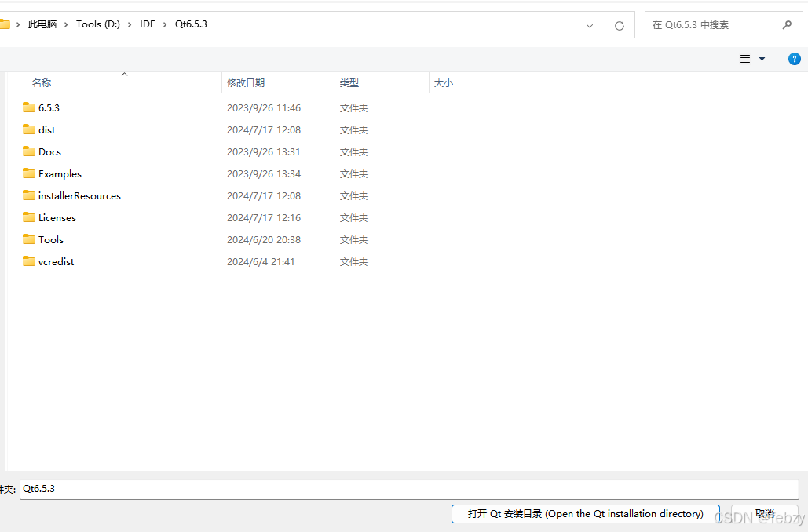This screenshot has width=808, height=532.
Task: Click the vcredist folder icon
Action: pyautogui.click(x=29, y=261)
